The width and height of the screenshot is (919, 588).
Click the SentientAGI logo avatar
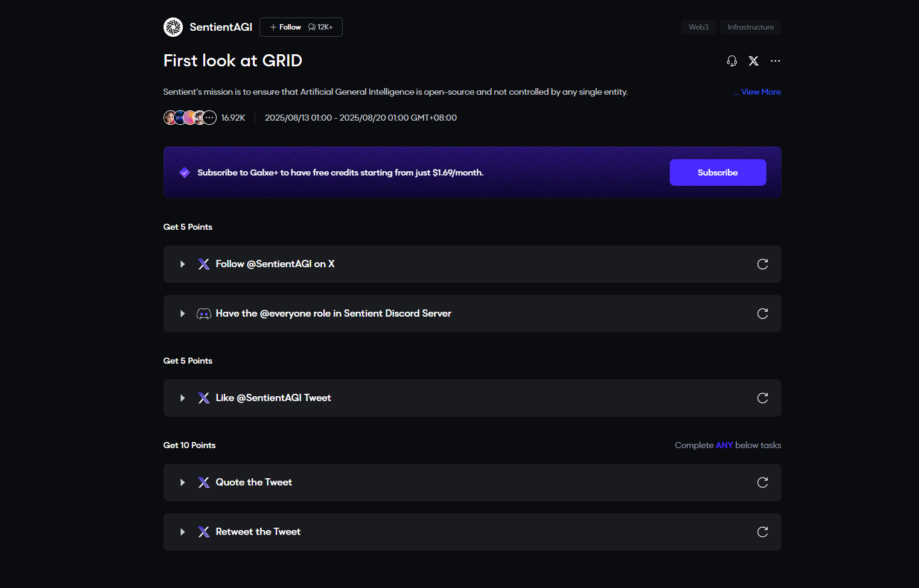click(x=173, y=27)
